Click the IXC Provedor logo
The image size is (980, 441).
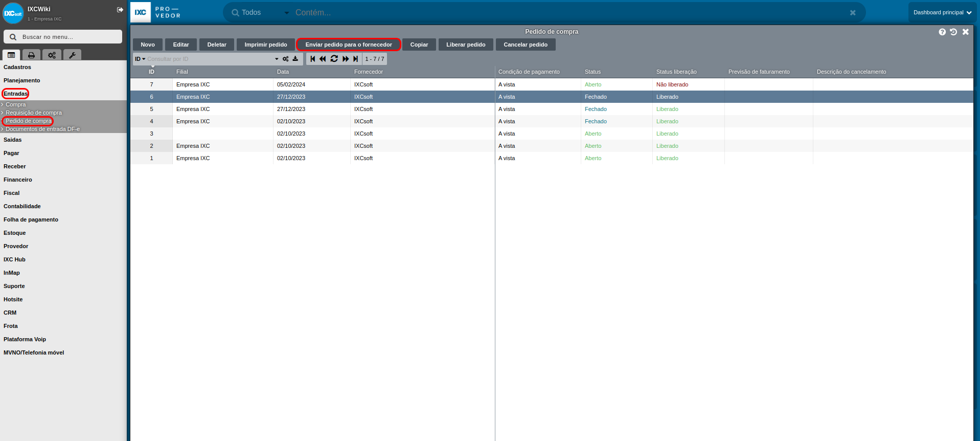(156, 12)
